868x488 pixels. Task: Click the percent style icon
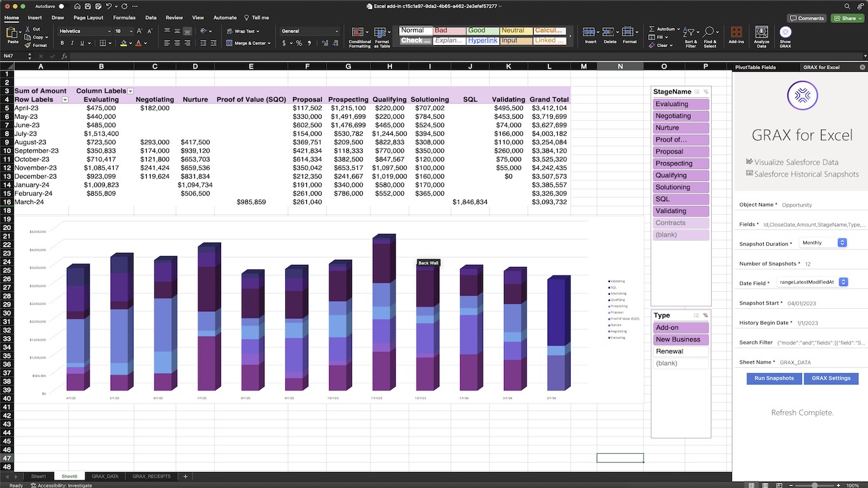pyautogui.click(x=299, y=43)
